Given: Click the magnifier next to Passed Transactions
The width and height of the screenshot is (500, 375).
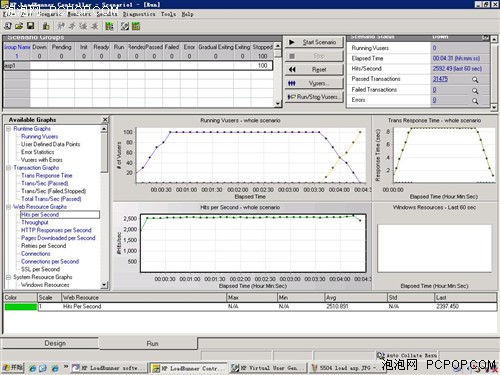Looking at the screenshot, I should click(475, 80).
